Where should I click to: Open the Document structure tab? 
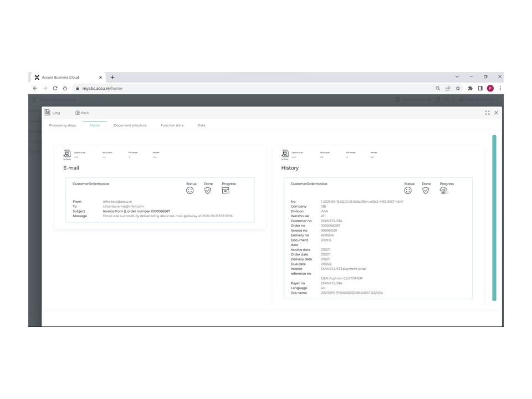[x=130, y=125]
